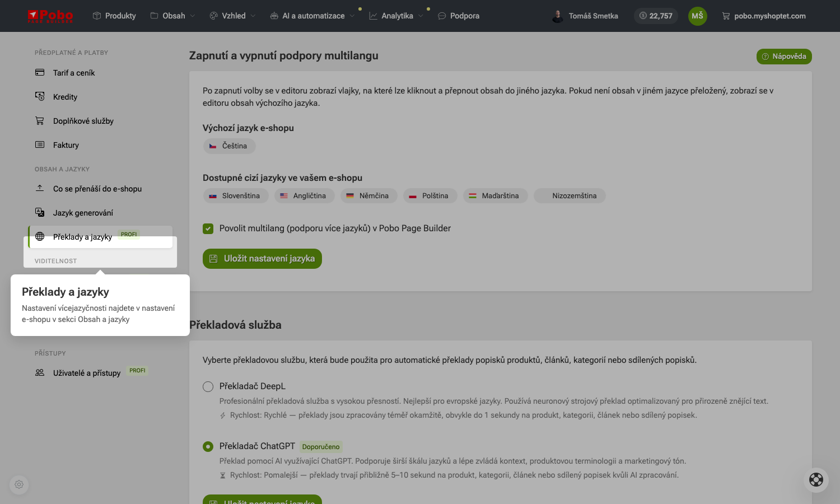Open the Podpora menu item
Viewport: 840px width, 504px height.
[459, 16]
